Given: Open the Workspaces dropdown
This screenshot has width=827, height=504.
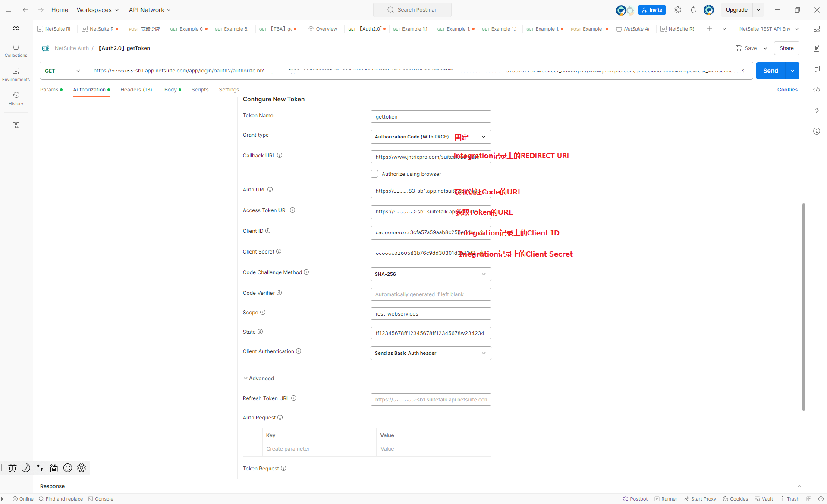Looking at the screenshot, I should point(98,10).
